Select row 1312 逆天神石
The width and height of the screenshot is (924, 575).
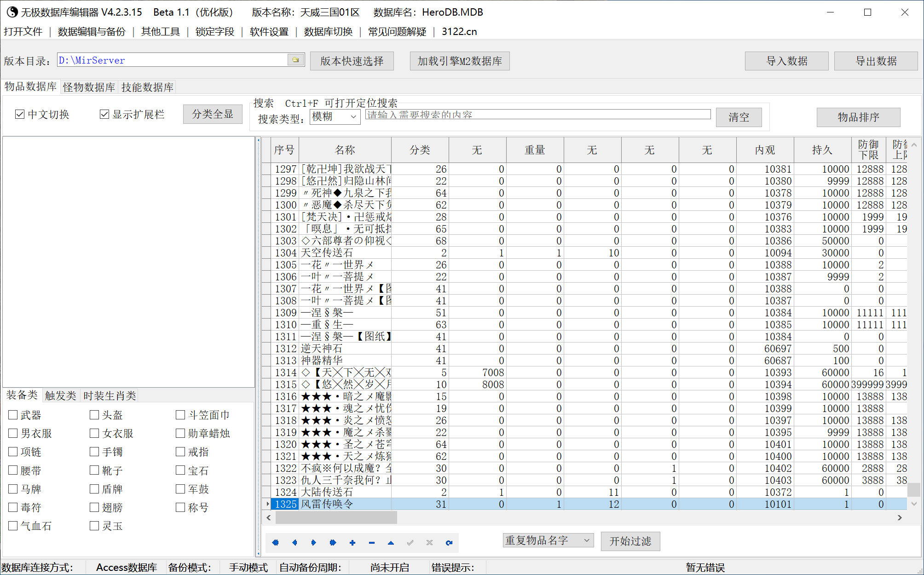click(x=584, y=348)
